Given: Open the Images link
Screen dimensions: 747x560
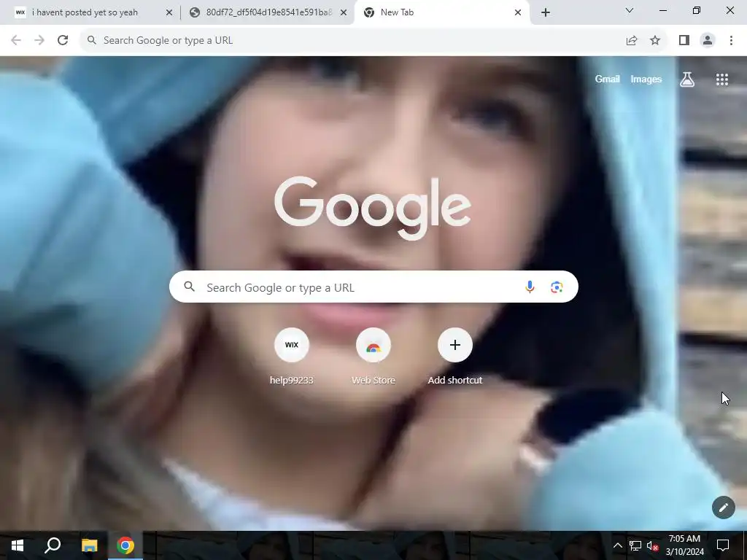Looking at the screenshot, I should click(646, 79).
